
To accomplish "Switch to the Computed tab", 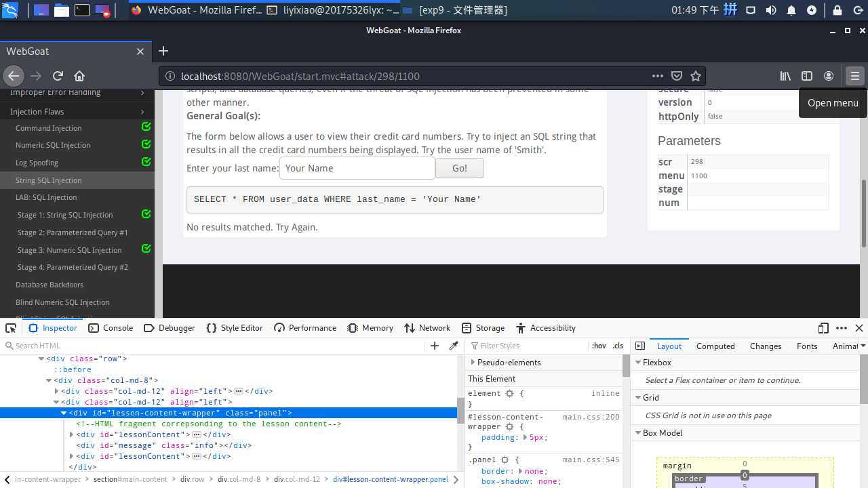I will [715, 346].
